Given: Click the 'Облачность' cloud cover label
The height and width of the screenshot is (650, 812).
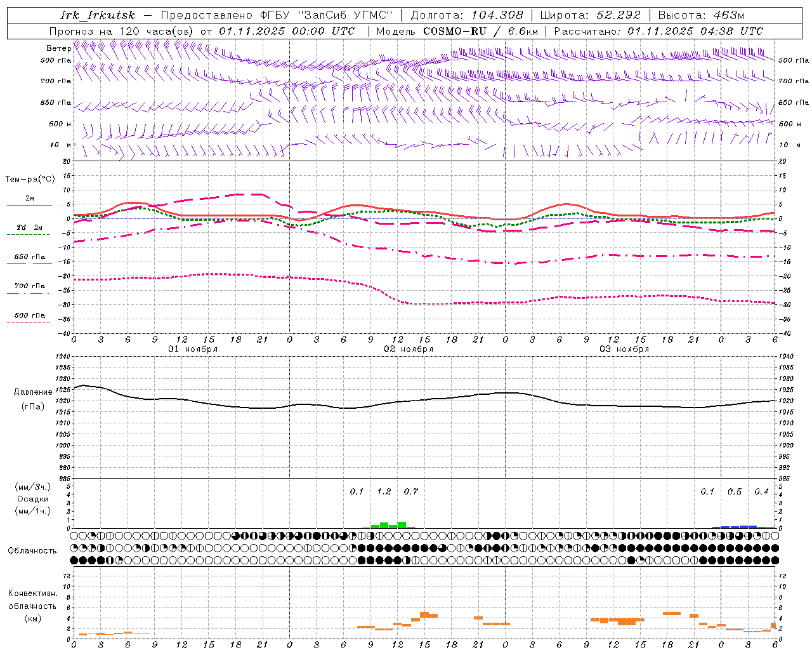Looking at the screenshot, I should click(x=32, y=550).
